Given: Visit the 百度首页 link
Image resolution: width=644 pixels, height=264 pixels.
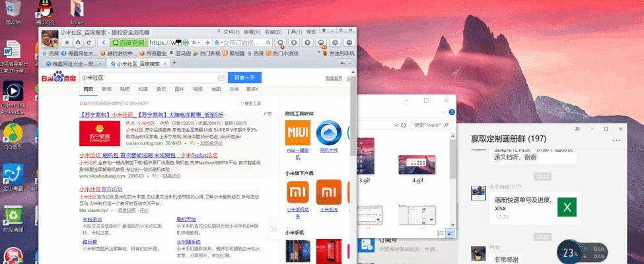Looking at the screenshot, I should tap(334, 78).
